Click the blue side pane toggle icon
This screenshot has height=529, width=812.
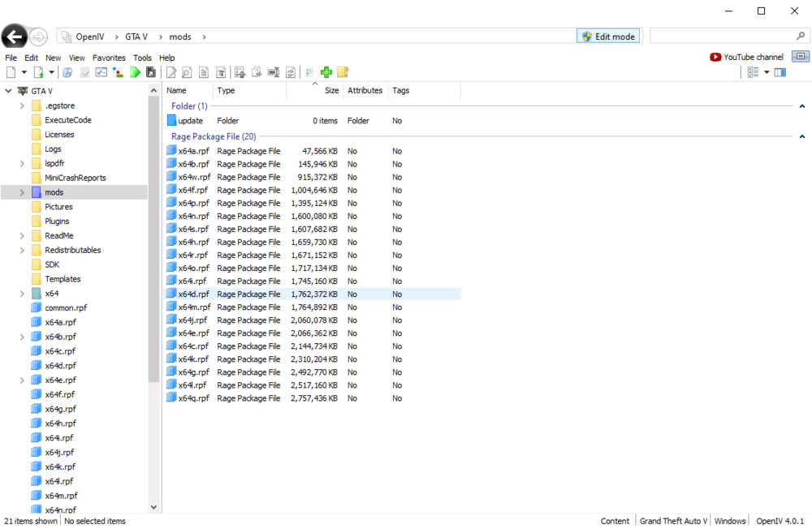pos(780,72)
